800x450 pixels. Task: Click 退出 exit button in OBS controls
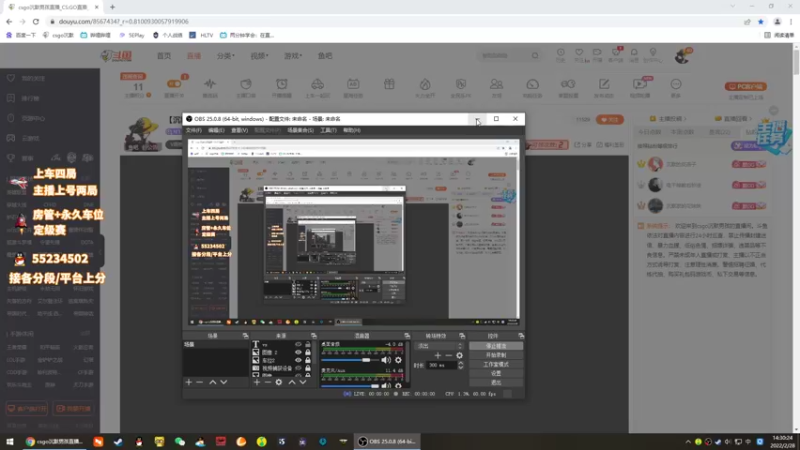[496, 383]
